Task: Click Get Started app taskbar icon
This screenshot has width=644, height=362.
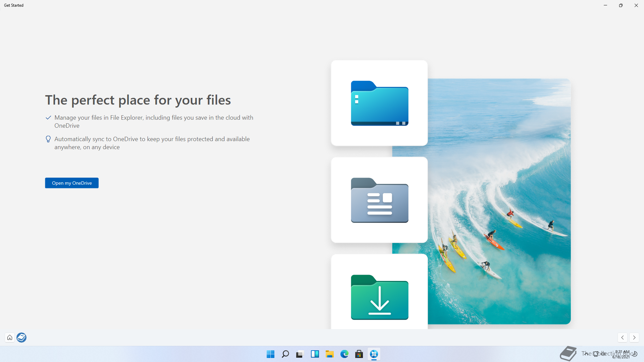Action: point(374,354)
